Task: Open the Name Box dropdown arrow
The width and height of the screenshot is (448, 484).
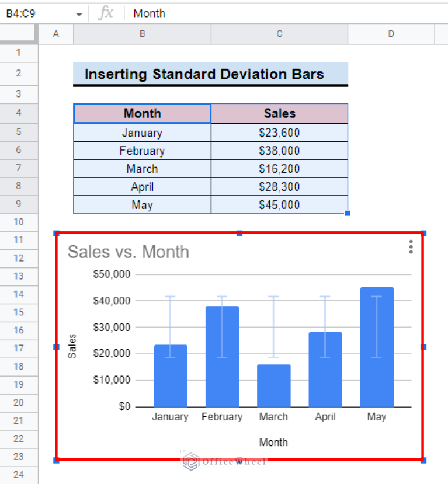Action: 77,13
